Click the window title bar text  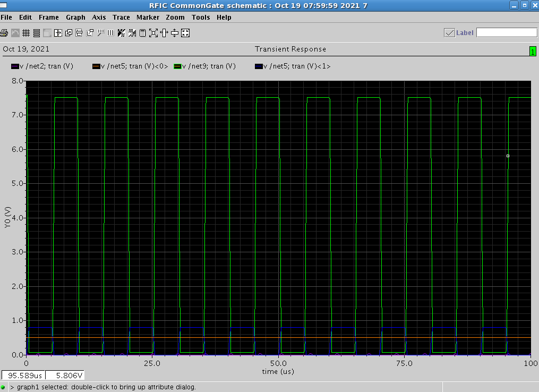pyautogui.click(x=258, y=5)
